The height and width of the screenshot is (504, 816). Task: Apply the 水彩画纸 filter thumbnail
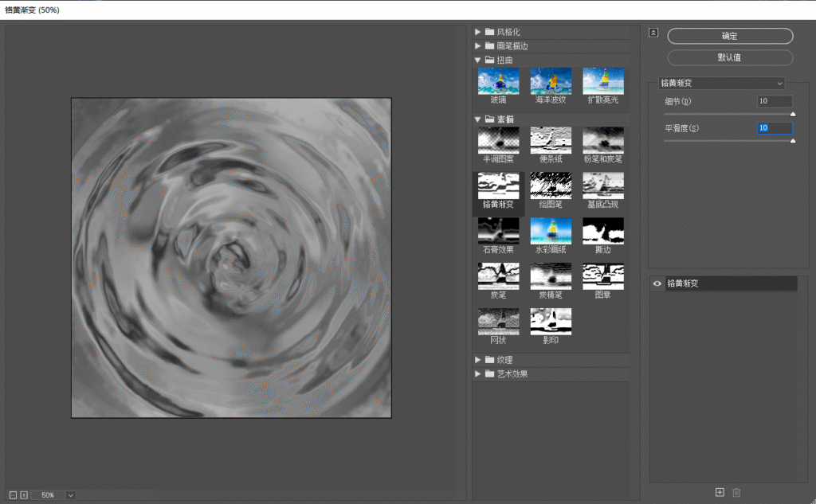(551, 232)
